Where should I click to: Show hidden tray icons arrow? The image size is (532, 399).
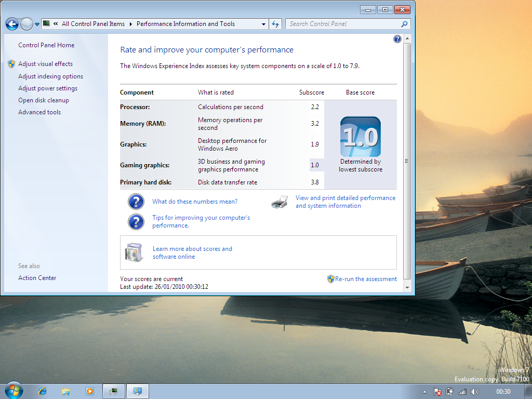tap(424, 392)
